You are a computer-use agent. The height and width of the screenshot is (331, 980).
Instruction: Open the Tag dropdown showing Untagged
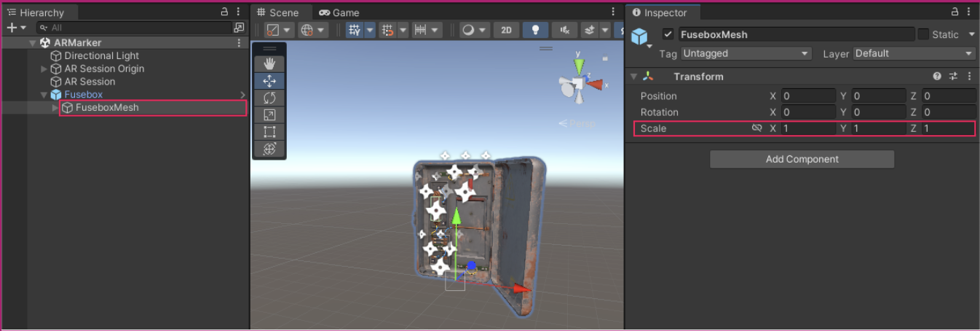[746, 53]
